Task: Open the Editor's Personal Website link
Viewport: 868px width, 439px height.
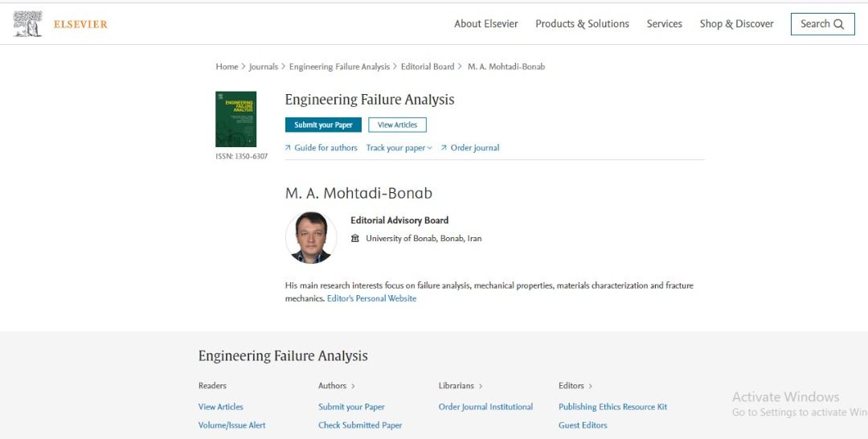Action: (371, 298)
